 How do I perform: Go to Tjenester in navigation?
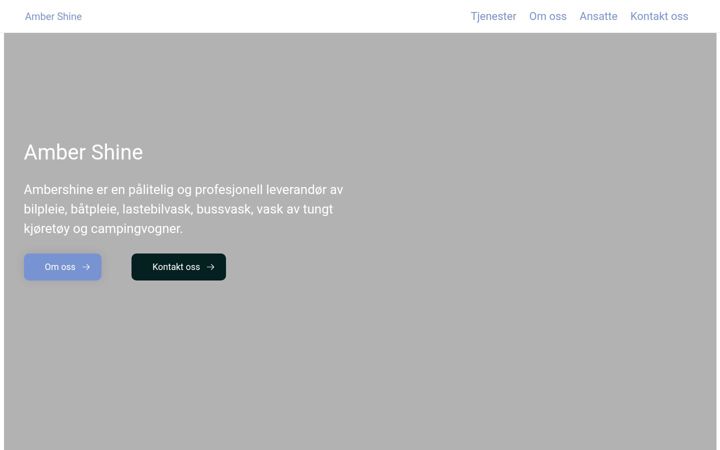tap(493, 17)
